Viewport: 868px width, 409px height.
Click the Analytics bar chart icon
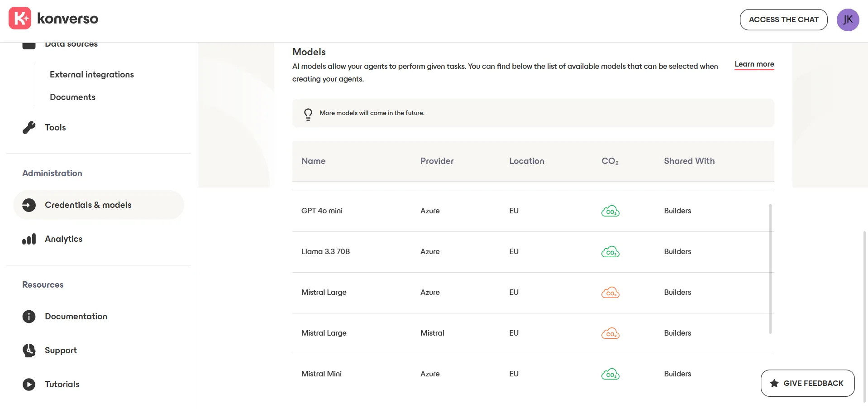[29, 239]
